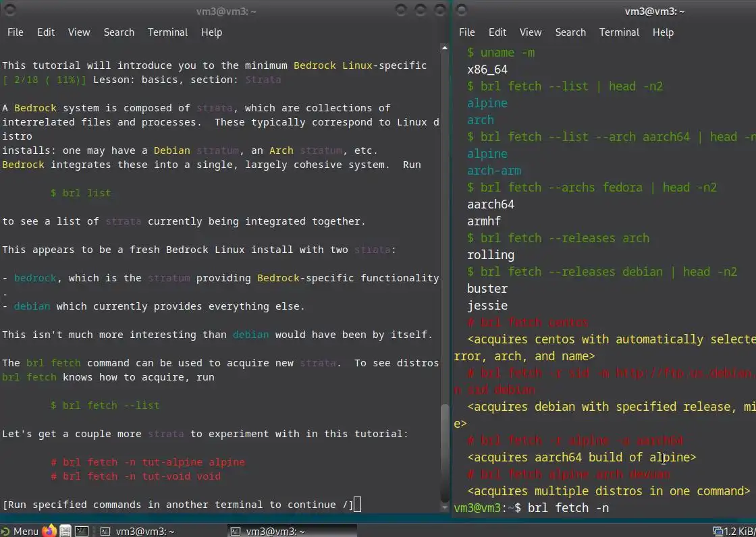Click the 'x86_64' output line
756x537 pixels.
click(487, 69)
